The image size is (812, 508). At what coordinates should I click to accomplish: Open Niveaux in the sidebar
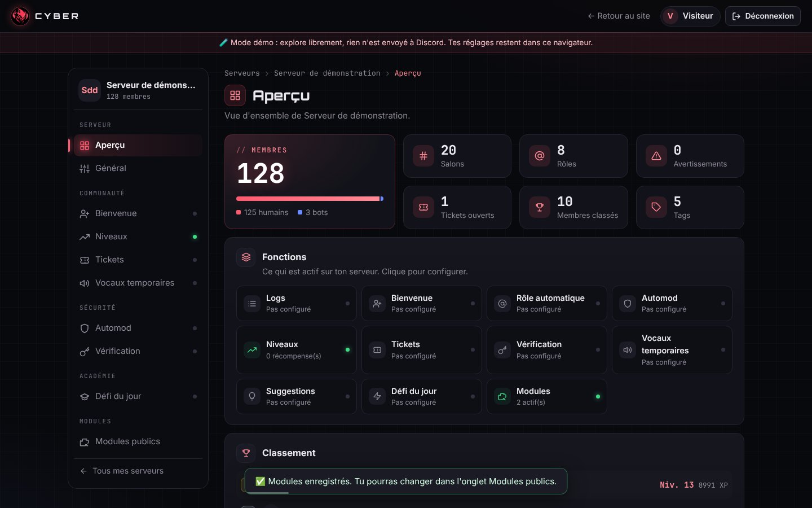click(138, 237)
